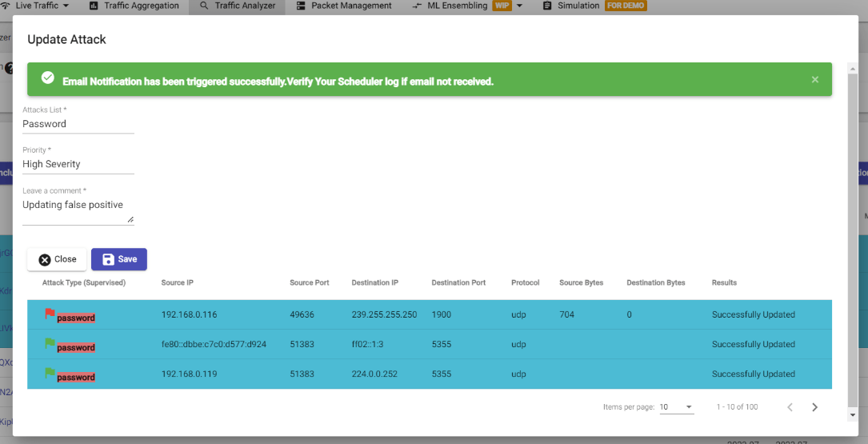Click destination IP 239.255.255.250
This screenshot has height=444, width=868.
(x=384, y=314)
